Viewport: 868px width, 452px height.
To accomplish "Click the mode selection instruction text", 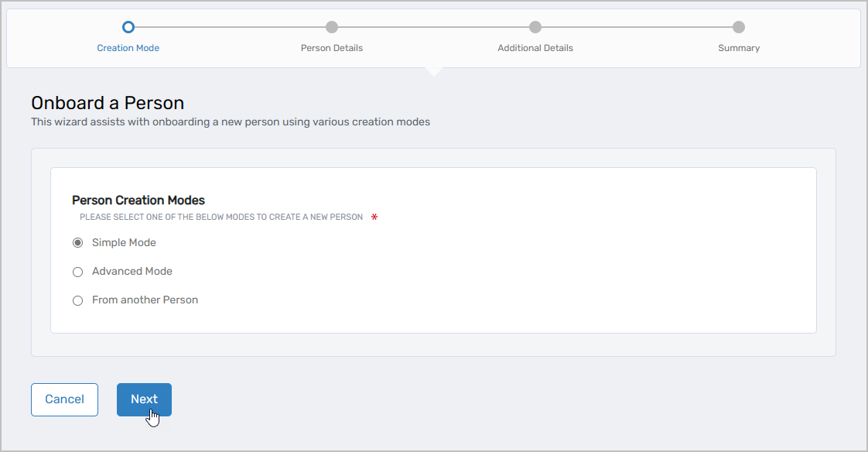I will pos(220,217).
